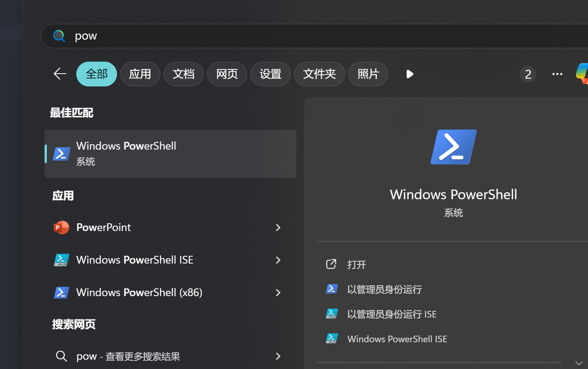Click the PowerShell (x86) icon in apps list
Viewport: 588px width, 369px height.
click(x=61, y=293)
